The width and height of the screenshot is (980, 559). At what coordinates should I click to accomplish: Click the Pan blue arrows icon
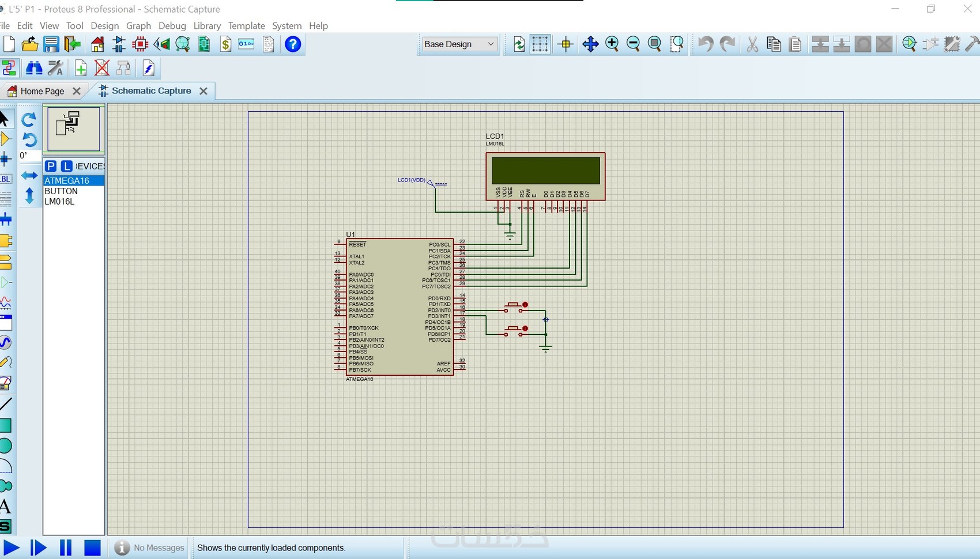(x=590, y=44)
